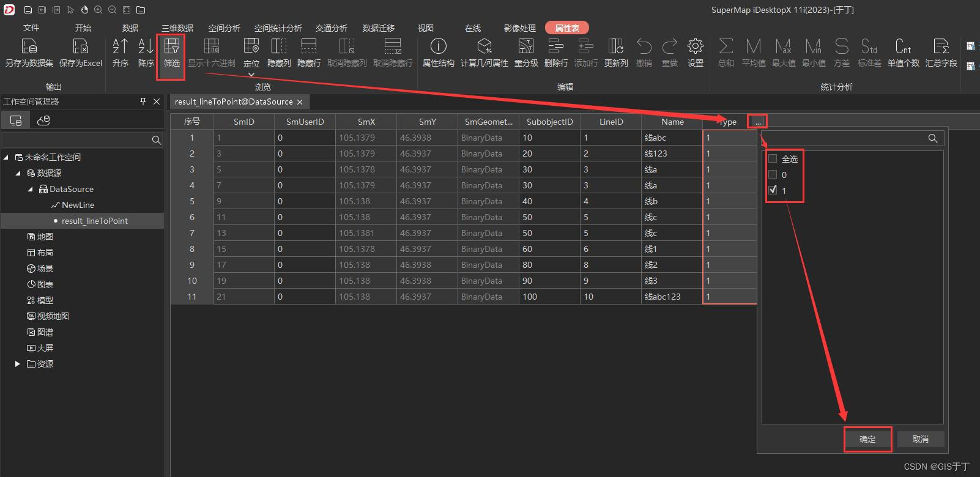Collapse the DataSource tree node
This screenshot has height=477, width=980.
click(30, 189)
